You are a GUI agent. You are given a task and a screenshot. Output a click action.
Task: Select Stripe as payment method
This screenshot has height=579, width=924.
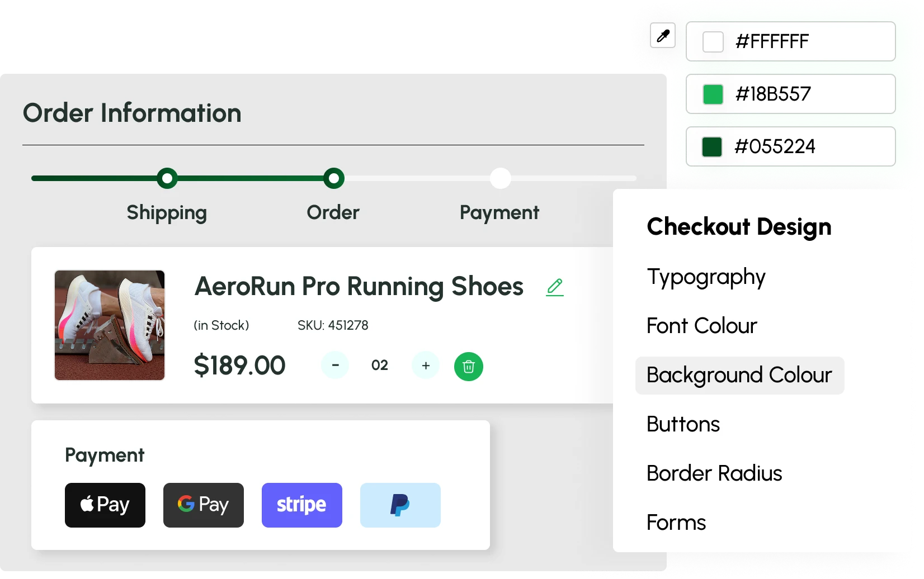[302, 505]
